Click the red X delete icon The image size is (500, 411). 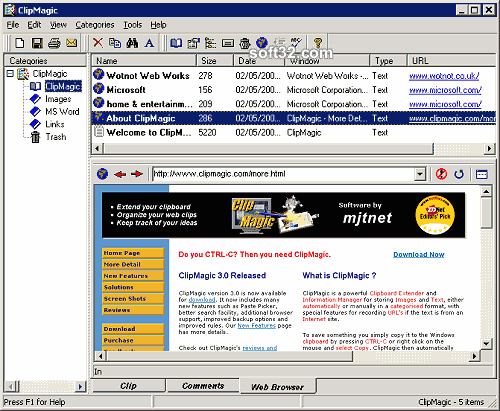coord(98,43)
